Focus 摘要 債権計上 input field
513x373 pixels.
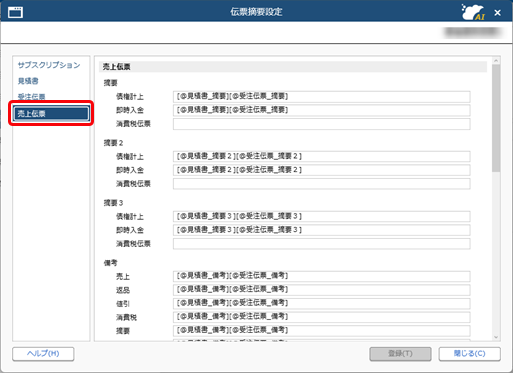(x=322, y=97)
